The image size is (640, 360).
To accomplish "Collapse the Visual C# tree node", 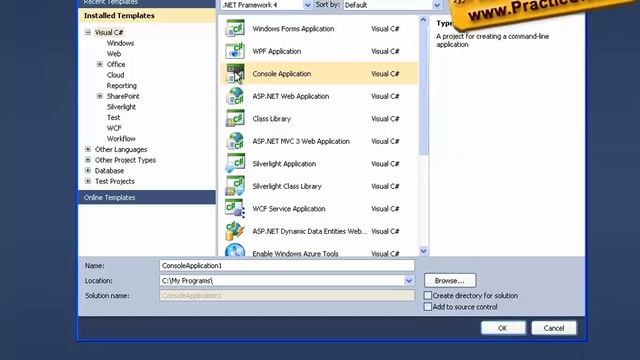I will 88,32.
